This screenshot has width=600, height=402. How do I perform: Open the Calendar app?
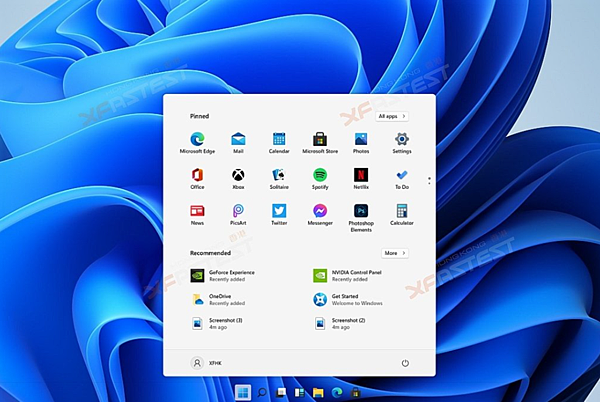point(279,143)
